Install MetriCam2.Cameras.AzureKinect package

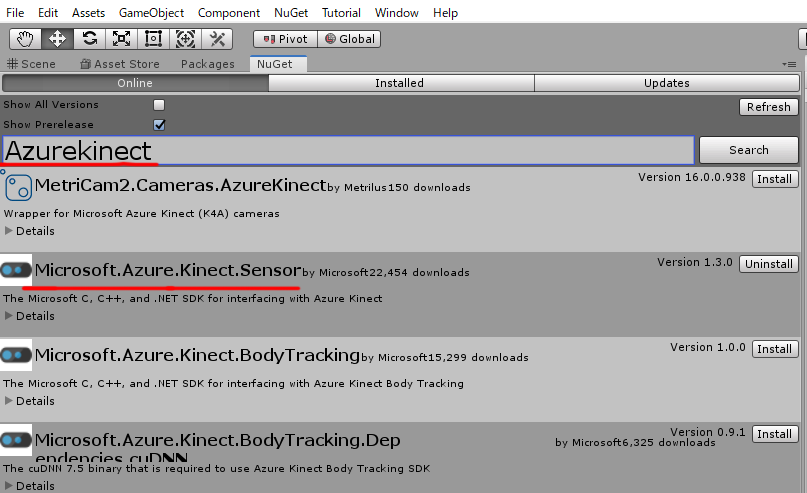coord(775,179)
